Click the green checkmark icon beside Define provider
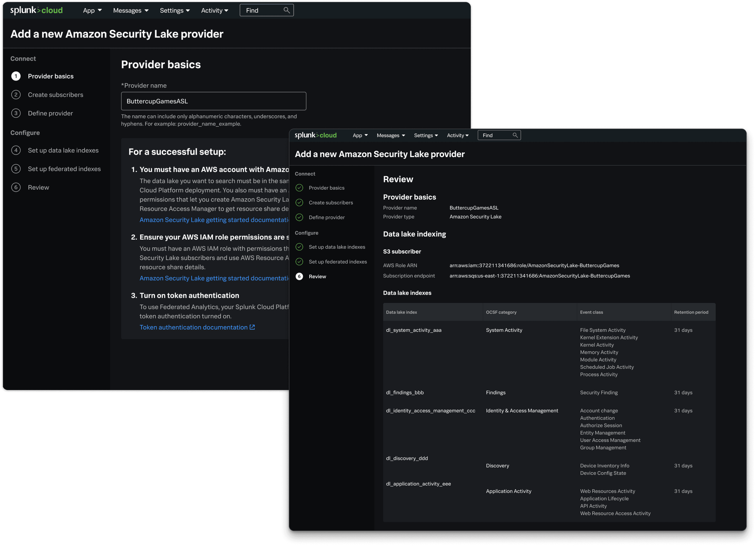 [x=299, y=217]
